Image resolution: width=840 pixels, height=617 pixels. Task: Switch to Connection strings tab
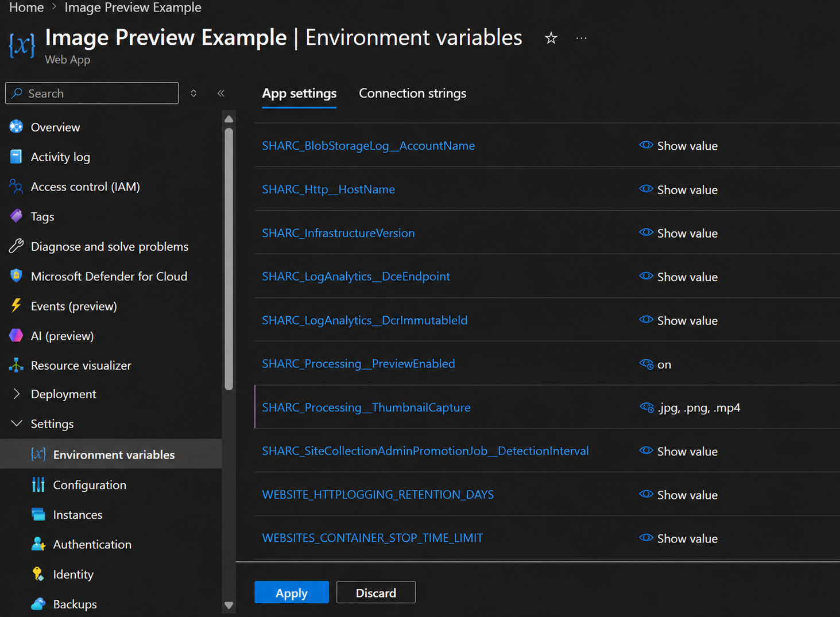pos(412,93)
